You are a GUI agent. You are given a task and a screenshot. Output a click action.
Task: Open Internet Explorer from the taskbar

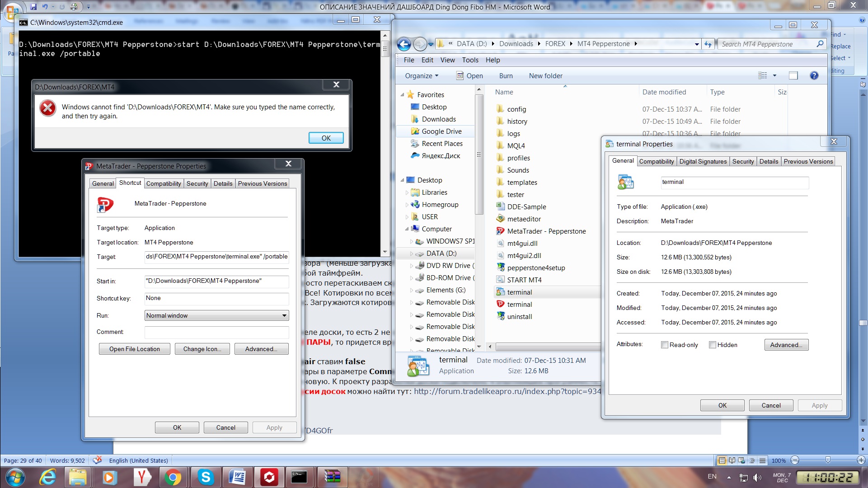point(47,477)
